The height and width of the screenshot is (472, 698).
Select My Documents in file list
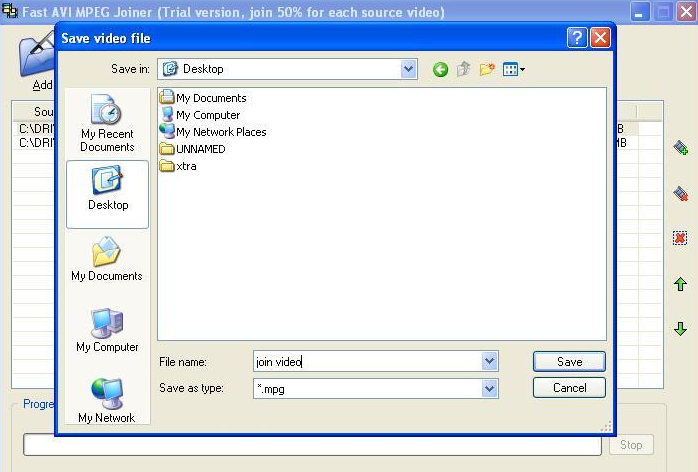[203, 98]
